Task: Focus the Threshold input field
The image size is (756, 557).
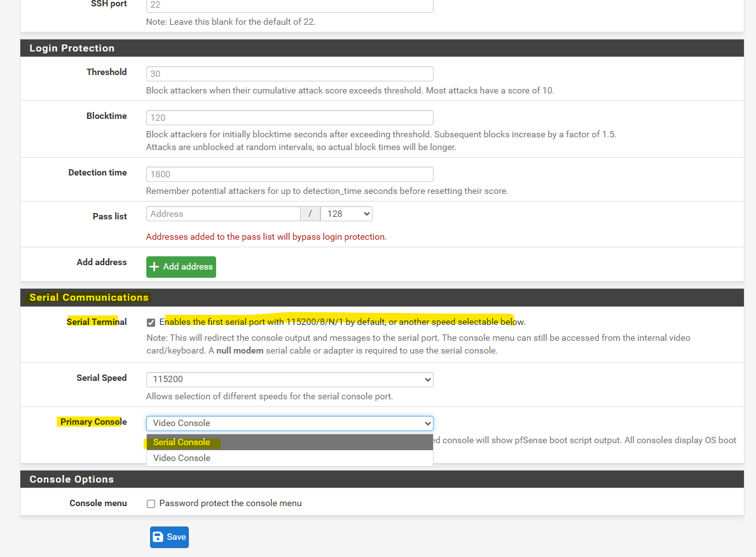Action: [x=290, y=74]
